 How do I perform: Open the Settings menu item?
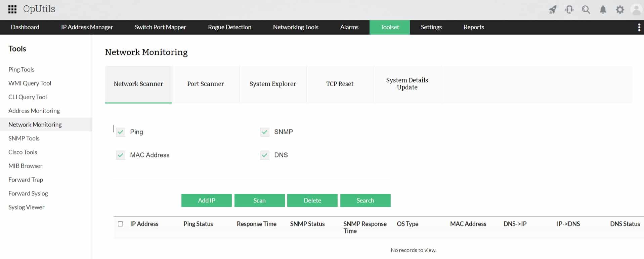[x=431, y=27]
